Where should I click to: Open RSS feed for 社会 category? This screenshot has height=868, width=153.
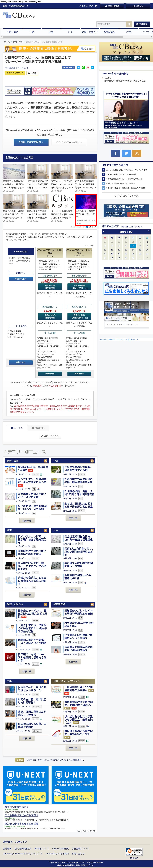click(92, 530)
